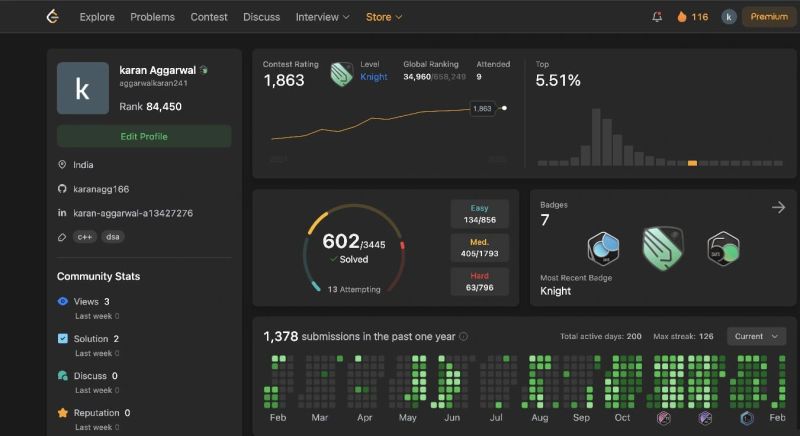Open badges list with the arrow
This screenshot has width=800, height=436.
(x=778, y=207)
